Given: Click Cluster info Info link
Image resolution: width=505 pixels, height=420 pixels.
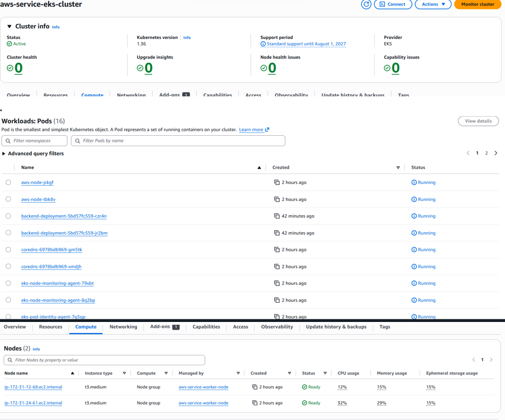Looking at the screenshot, I should coord(56,27).
